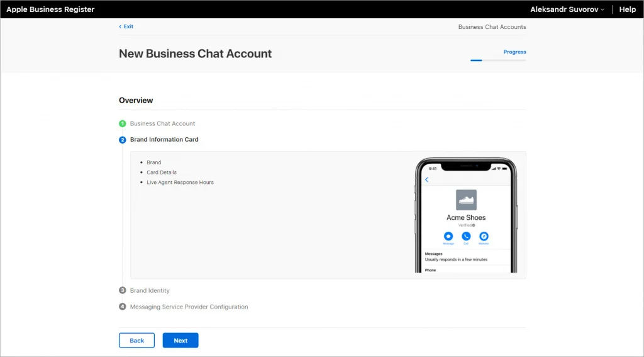Viewport: 644px width, 357px height.
Task: Select the gray step 4 circle icon
Action: click(x=123, y=307)
